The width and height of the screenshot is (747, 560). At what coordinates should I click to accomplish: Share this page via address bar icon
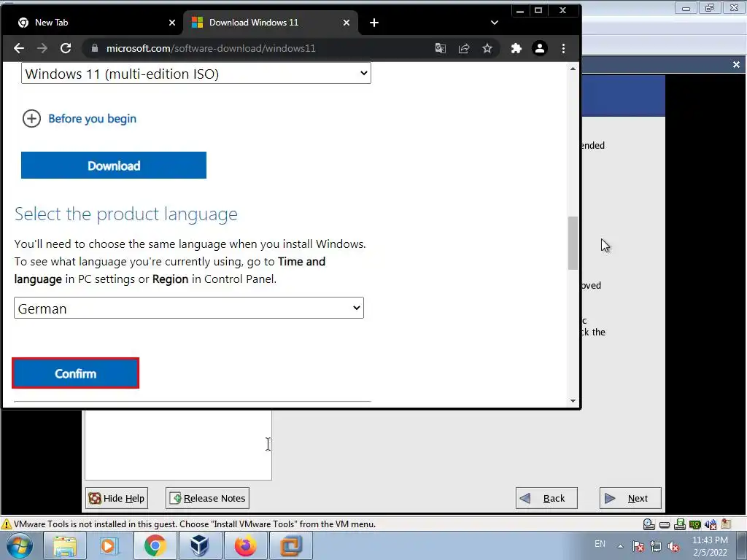(463, 48)
